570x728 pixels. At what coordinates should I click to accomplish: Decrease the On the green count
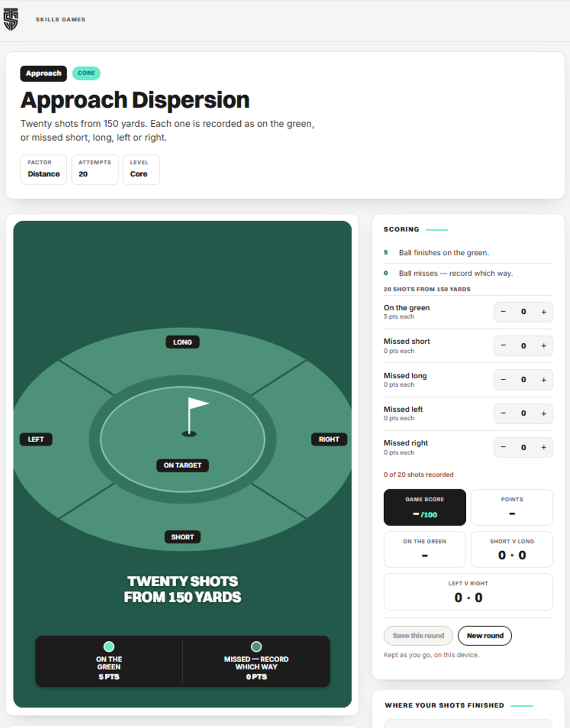click(503, 312)
